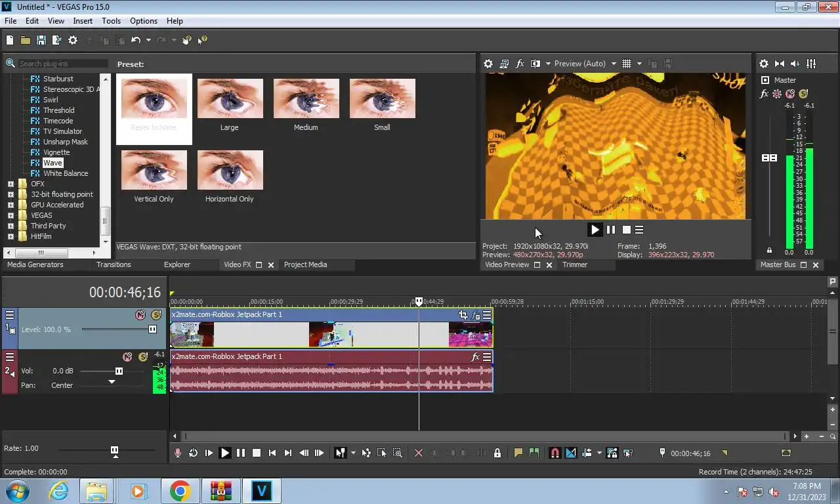Select the Vignette effect in plug-in list

pos(56,152)
